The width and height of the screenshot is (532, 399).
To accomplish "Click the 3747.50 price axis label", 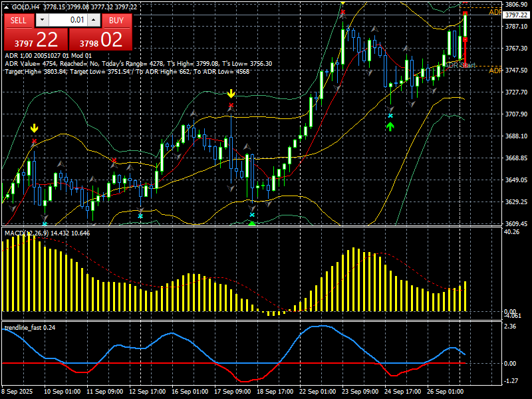I will (x=516, y=70).
